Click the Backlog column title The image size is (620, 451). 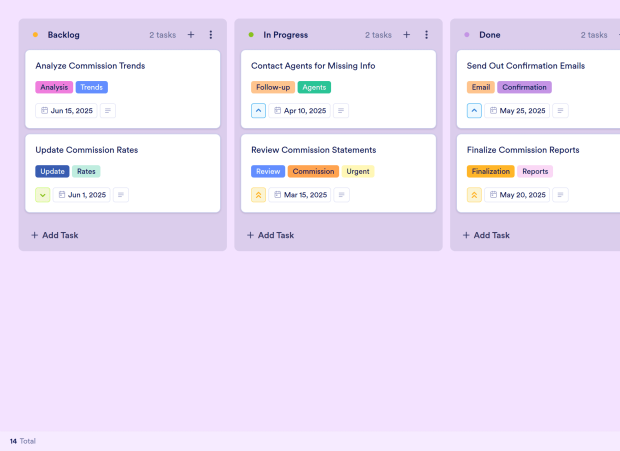pyautogui.click(x=64, y=35)
